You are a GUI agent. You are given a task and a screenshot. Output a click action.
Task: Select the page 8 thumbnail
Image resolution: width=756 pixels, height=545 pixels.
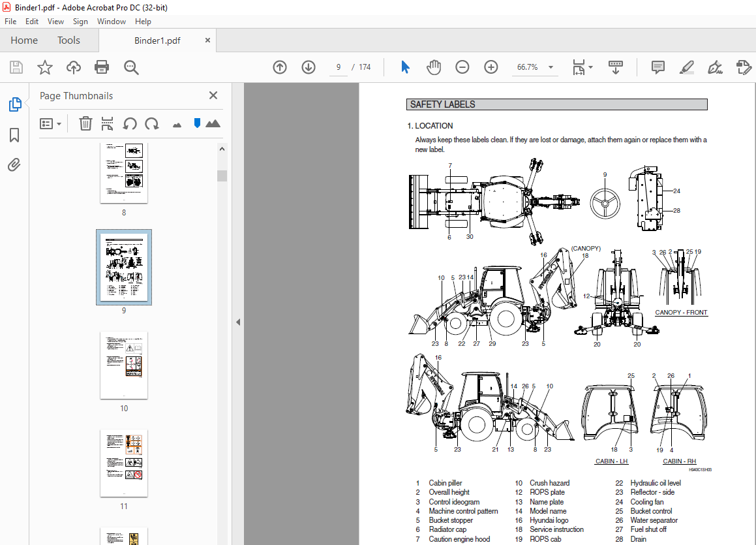pos(124,173)
